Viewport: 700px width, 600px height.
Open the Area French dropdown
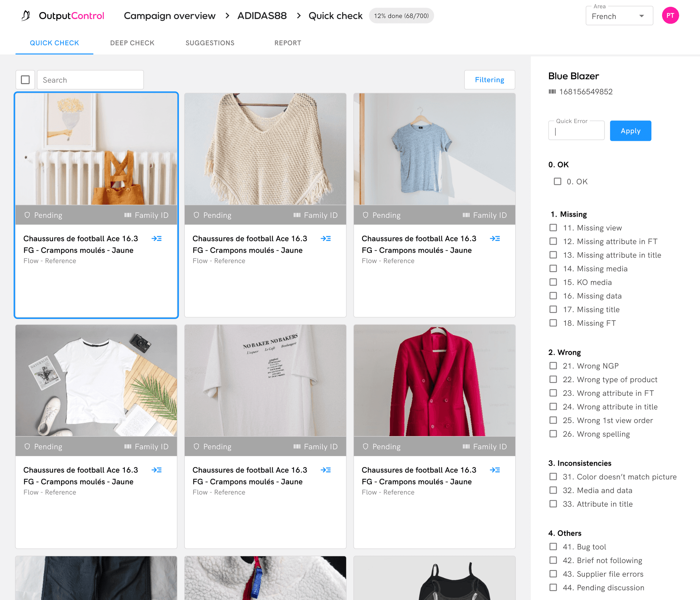(x=619, y=16)
